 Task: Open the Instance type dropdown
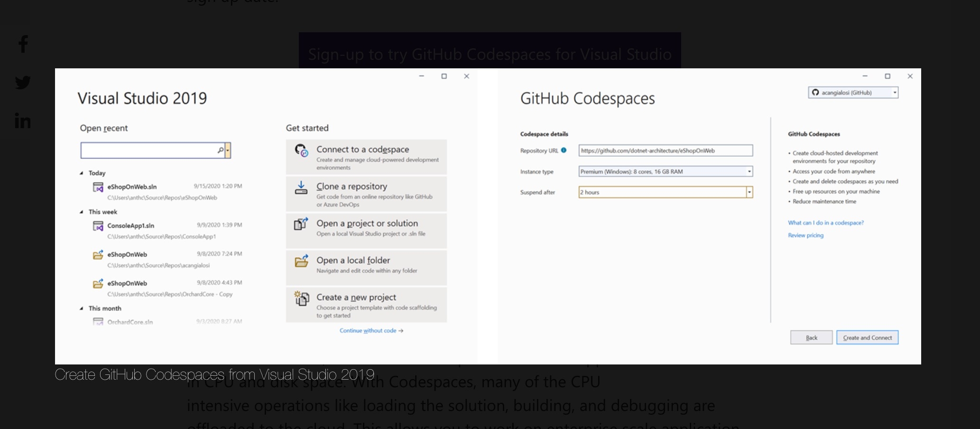coord(749,171)
